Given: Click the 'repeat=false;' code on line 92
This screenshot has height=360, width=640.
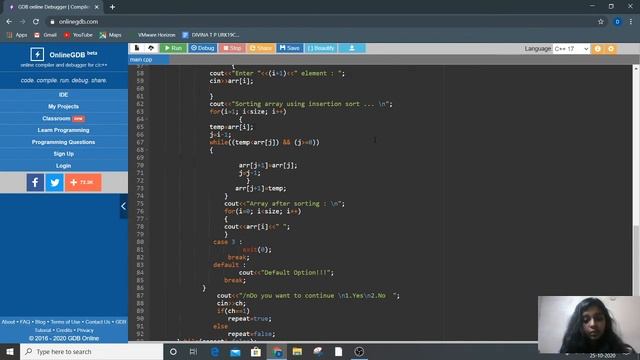Looking at the screenshot, I should pos(251,334).
